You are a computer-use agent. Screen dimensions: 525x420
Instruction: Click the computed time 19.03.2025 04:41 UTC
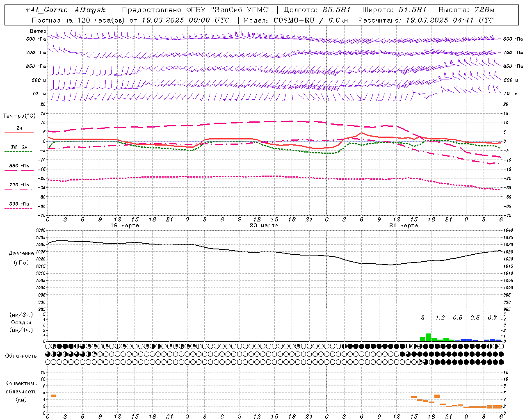point(450,20)
